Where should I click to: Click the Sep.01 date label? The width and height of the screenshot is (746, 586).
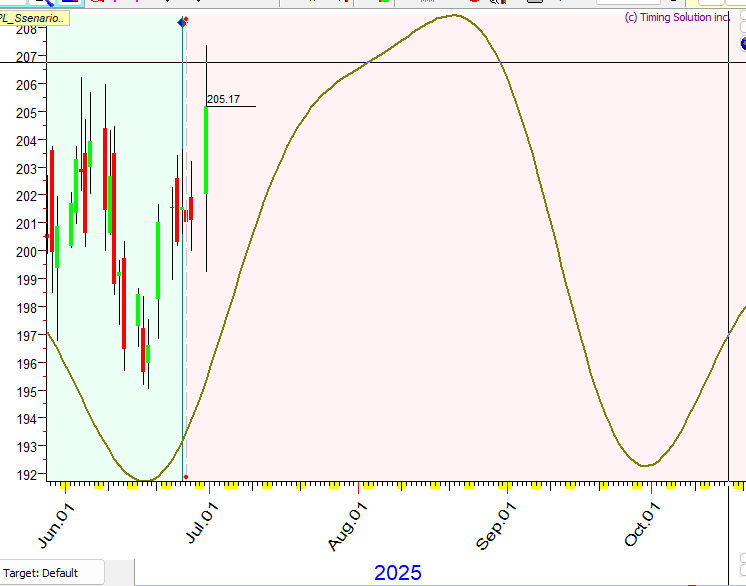(497, 527)
